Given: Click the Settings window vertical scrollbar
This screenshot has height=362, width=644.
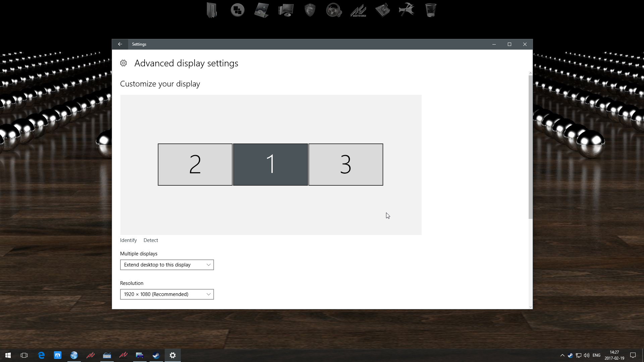Looking at the screenshot, I should pyautogui.click(x=530, y=147).
